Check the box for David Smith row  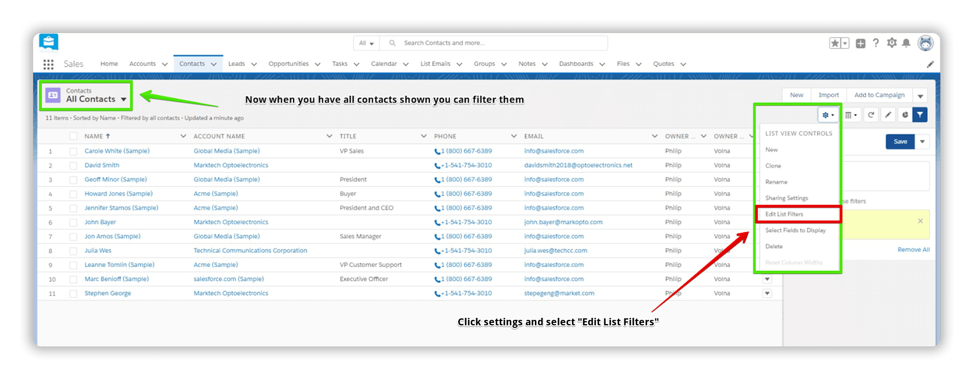(73, 165)
